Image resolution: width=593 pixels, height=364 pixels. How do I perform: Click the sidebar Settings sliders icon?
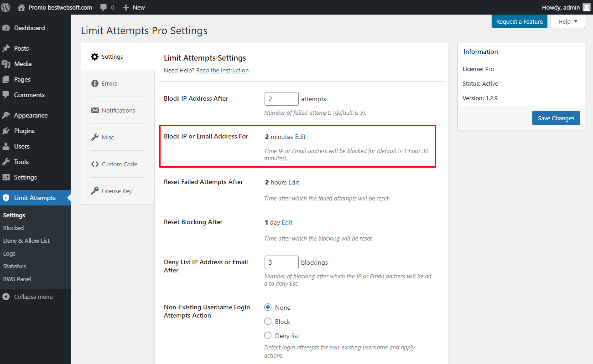click(x=6, y=177)
